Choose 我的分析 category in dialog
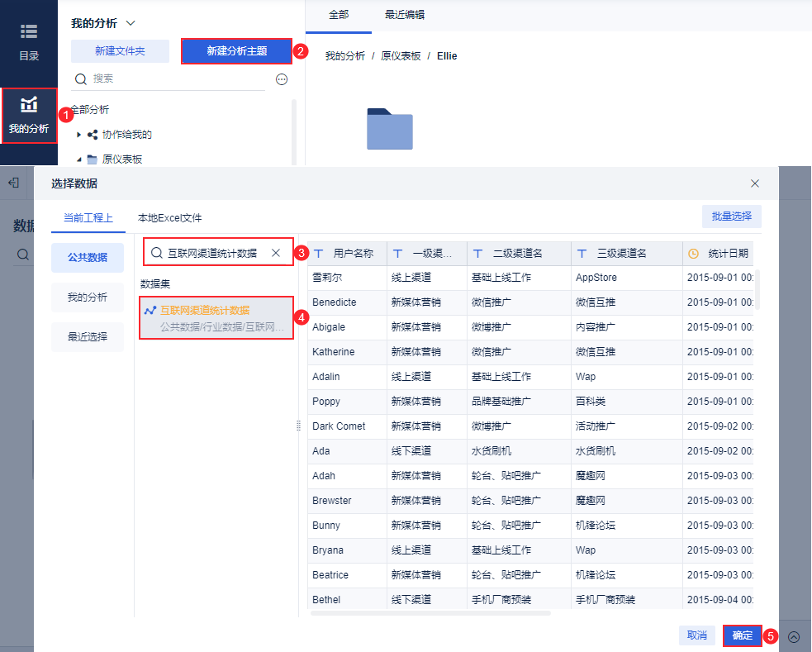 coord(88,297)
